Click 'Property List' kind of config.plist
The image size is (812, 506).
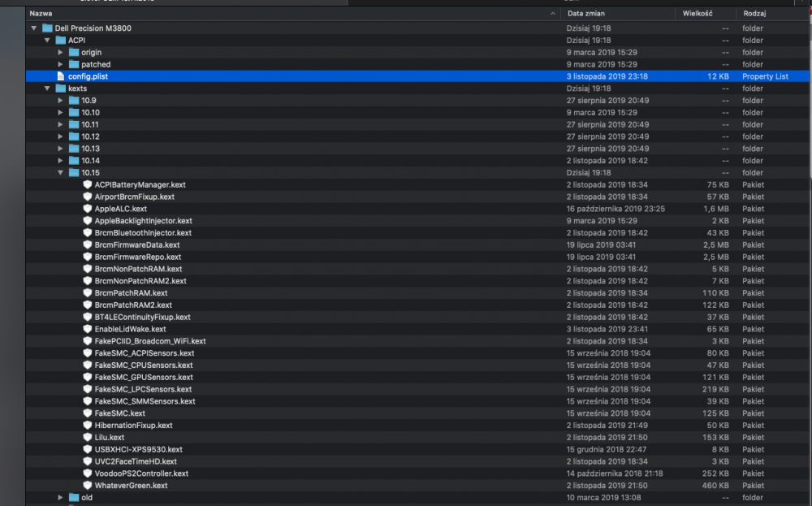coord(765,76)
